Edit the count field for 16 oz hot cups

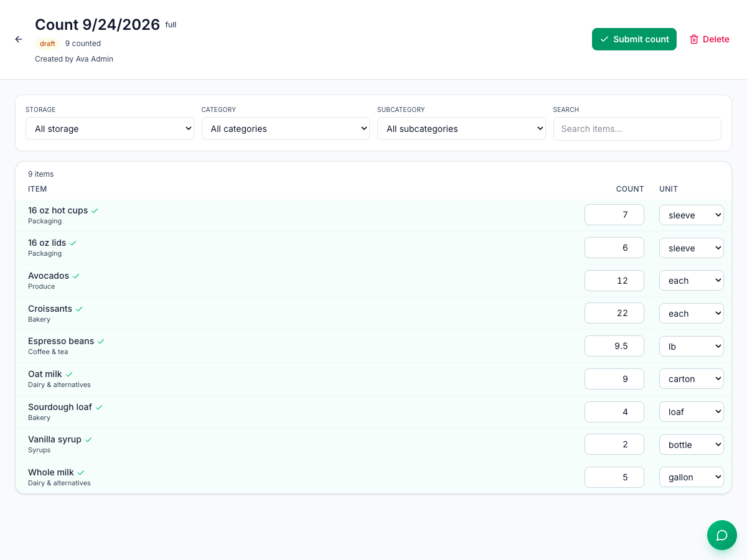(x=614, y=215)
